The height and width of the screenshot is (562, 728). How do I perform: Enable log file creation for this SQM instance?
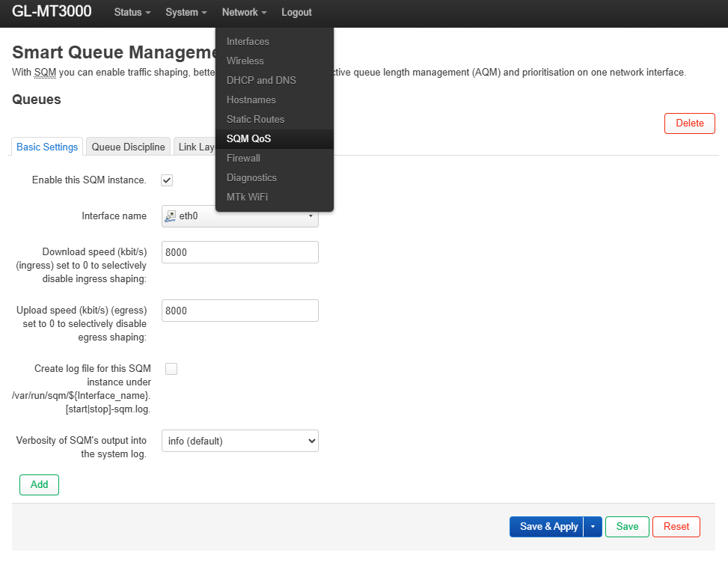(x=171, y=368)
